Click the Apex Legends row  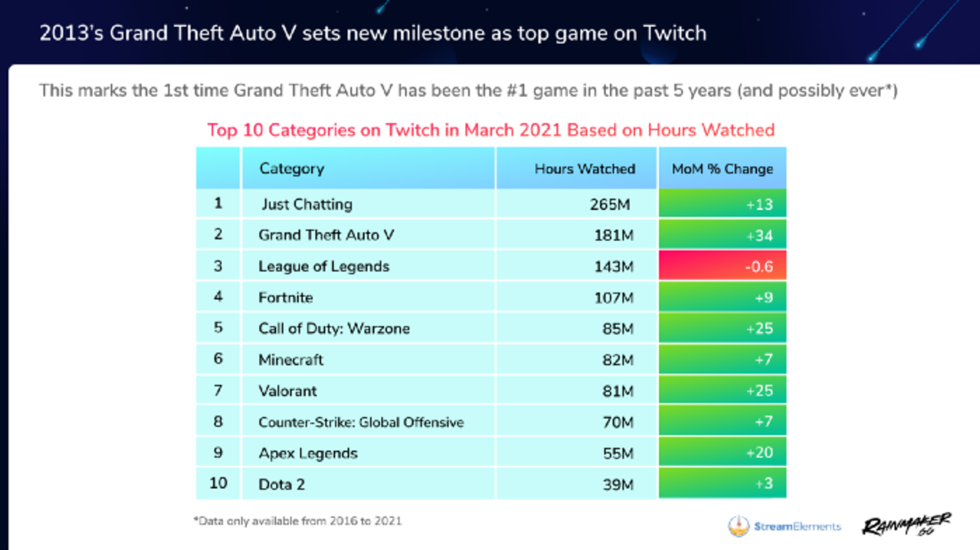coord(492,453)
